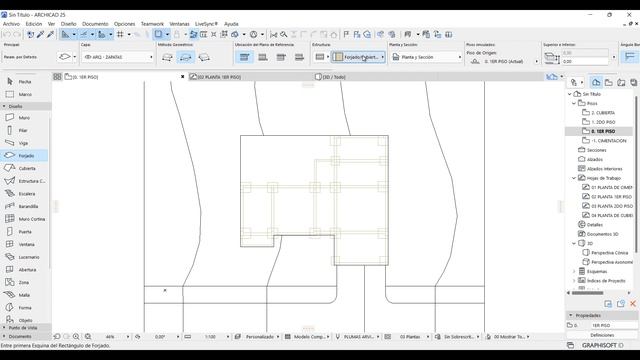Select the rotated rectangle geometry method
640x360 pixels.
pyautogui.click(x=204, y=57)
